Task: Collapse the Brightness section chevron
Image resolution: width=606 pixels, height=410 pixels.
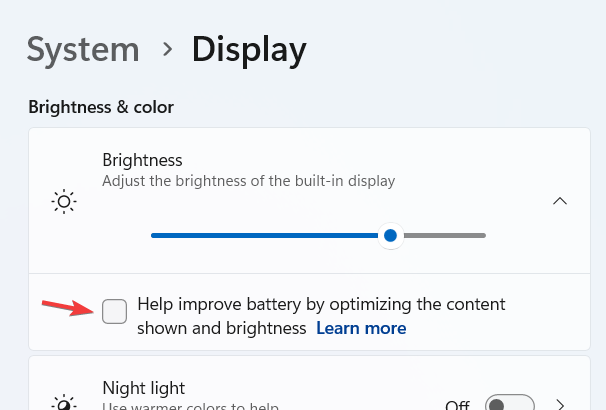Action: tap(560, 201)
